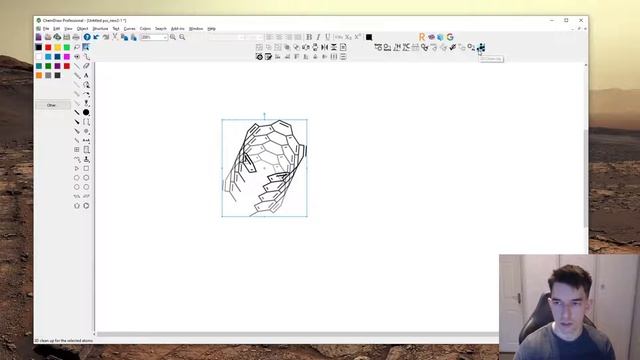Select the Marquee selection tool

point(86,47)
